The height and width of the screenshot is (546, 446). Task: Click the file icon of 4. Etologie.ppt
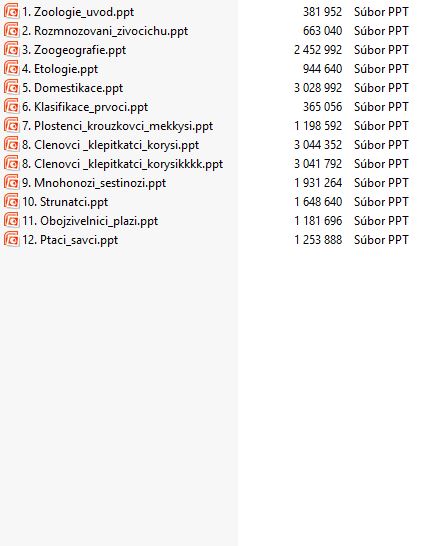11,68
